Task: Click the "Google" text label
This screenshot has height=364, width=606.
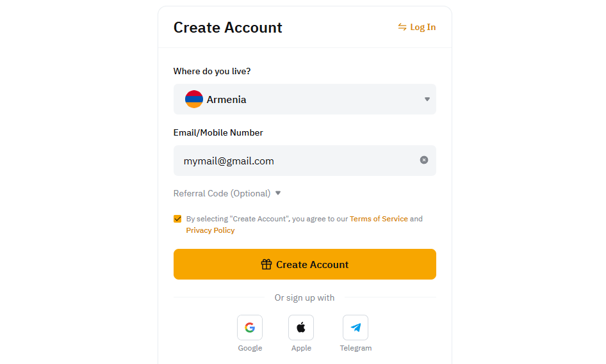Action: [x=250, y=348]
